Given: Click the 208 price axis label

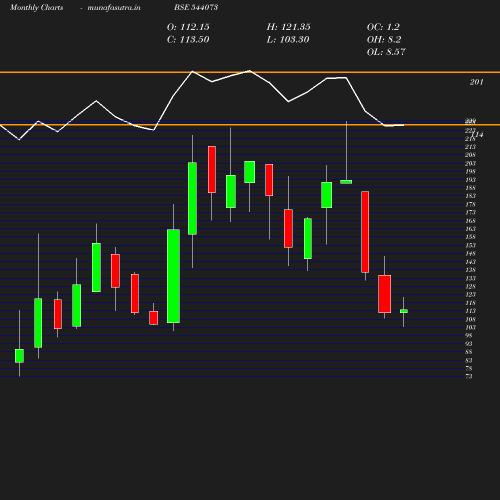Looking at the screenshot, I should [x=471, y=155].
